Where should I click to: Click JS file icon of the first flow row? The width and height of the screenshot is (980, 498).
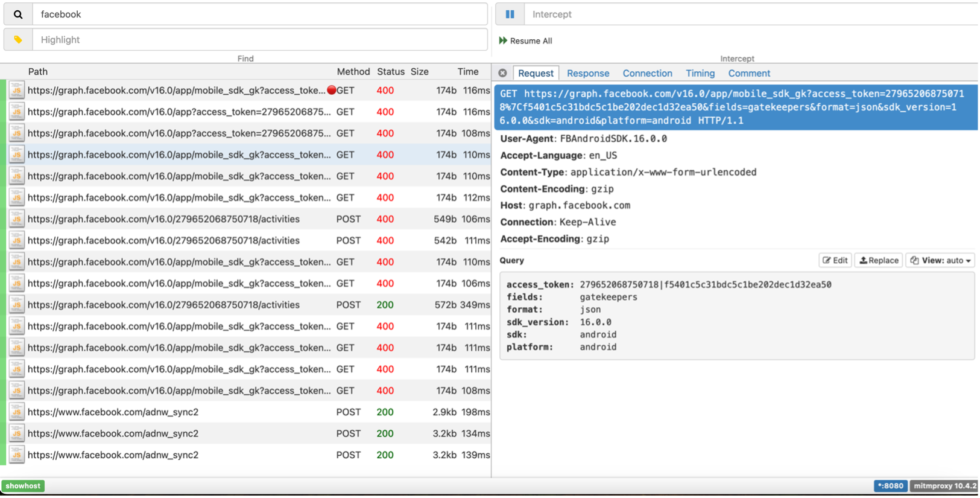pos(17,91)
